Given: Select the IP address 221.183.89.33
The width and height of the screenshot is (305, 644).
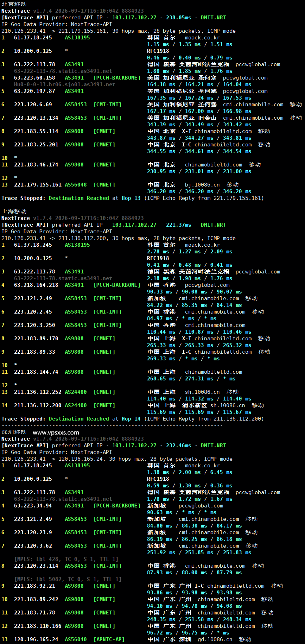Looking at the screenshot, I should [x=34, y=352].
